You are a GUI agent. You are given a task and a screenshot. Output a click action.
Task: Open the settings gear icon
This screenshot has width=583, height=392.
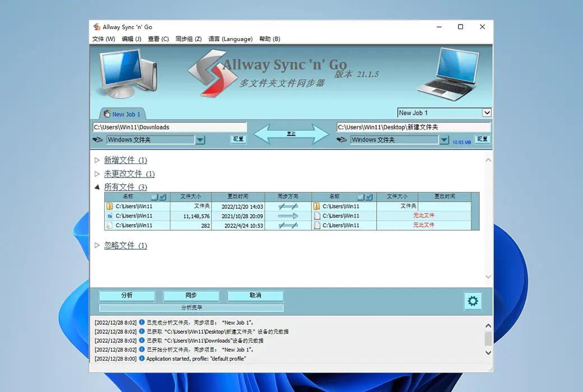click(473, 301)
